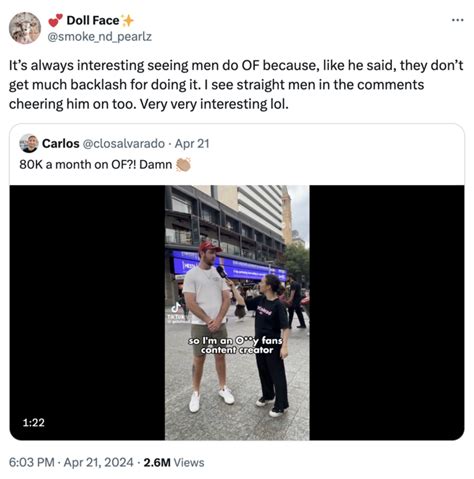Click the black area left of video
474x479 pixels.
tap(87, 300)
